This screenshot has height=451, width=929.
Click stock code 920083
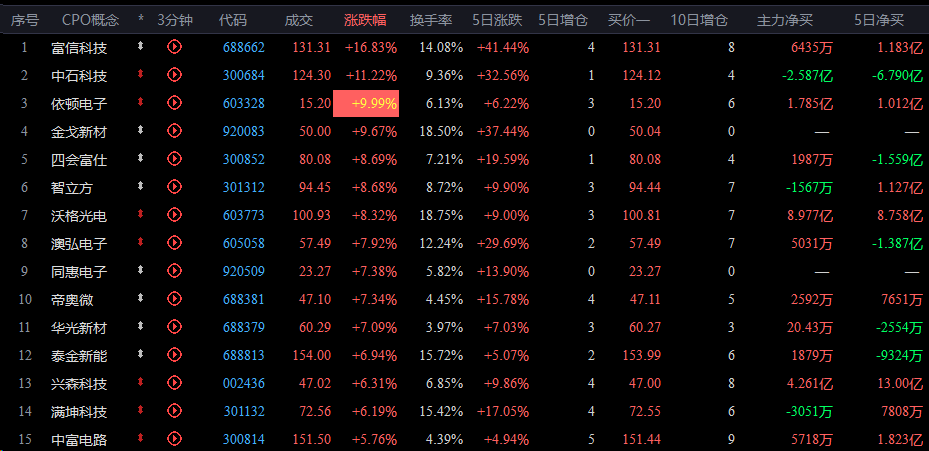pyautogui.click(x=244, y=132)
